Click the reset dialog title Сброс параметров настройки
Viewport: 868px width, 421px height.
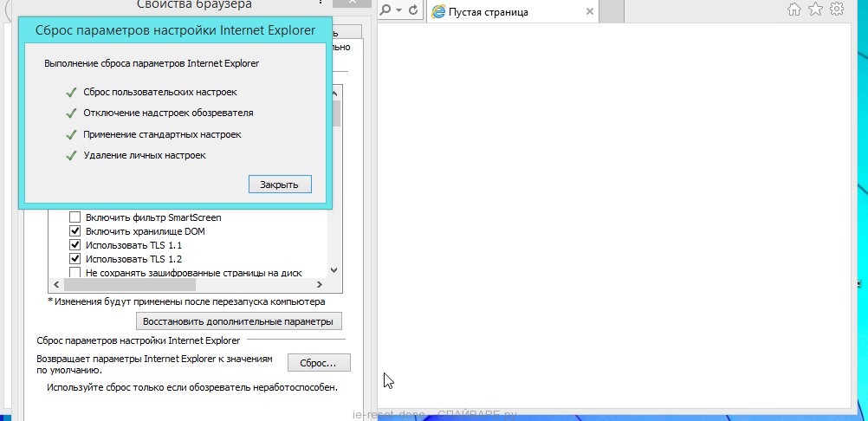[x=176, y=29]
